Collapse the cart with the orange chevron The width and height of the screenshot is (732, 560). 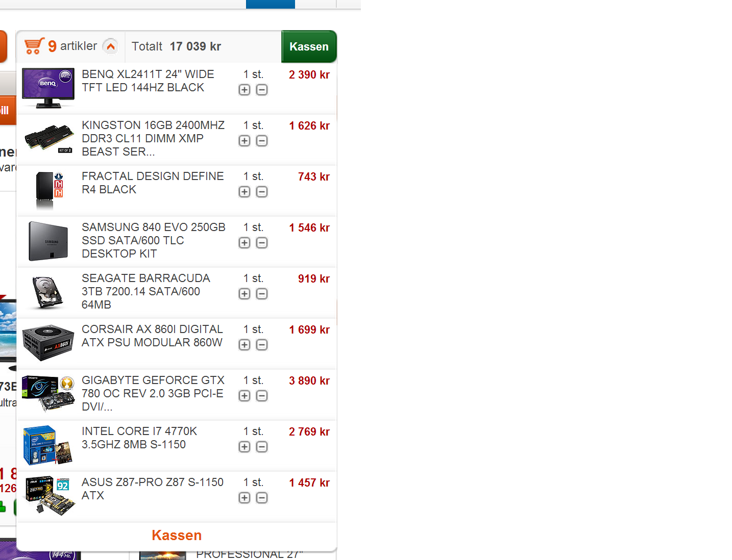[110, 46]
